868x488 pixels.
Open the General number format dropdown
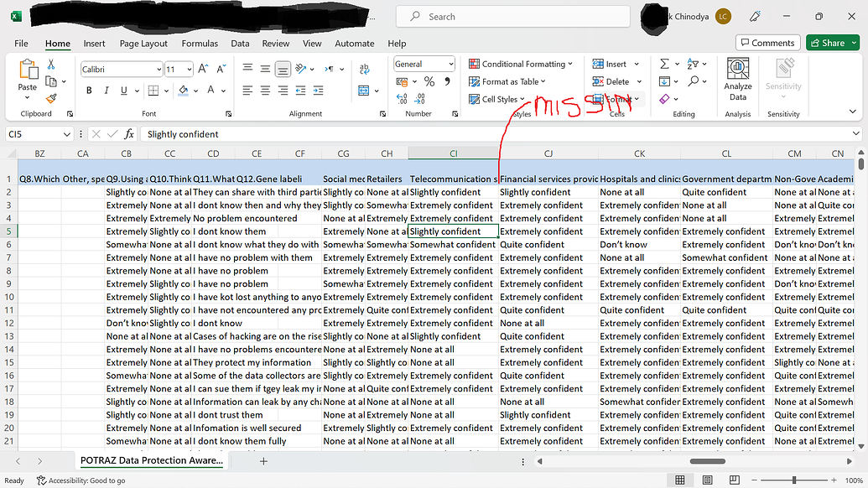450,63
